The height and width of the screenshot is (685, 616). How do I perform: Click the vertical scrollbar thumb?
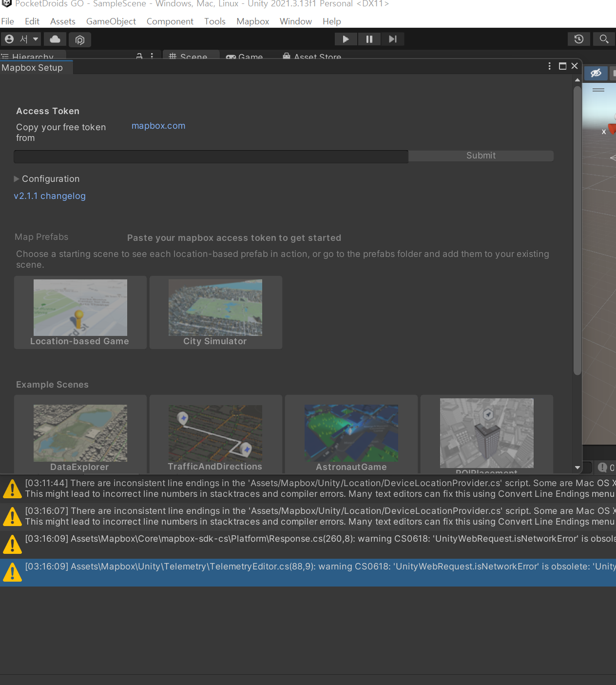(577, 230)
